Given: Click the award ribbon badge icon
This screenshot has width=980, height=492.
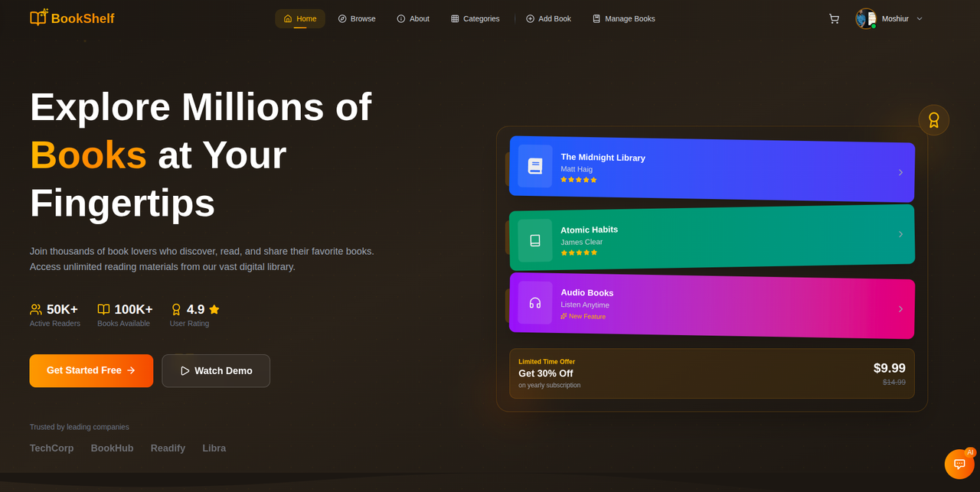Looking at the screenshot, I should [934, 120].
